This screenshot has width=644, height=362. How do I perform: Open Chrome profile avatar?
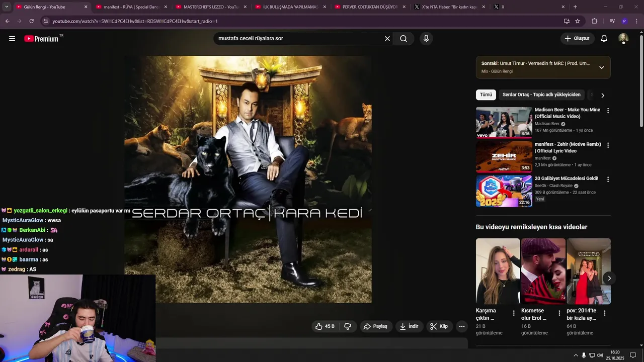point(624,21)
